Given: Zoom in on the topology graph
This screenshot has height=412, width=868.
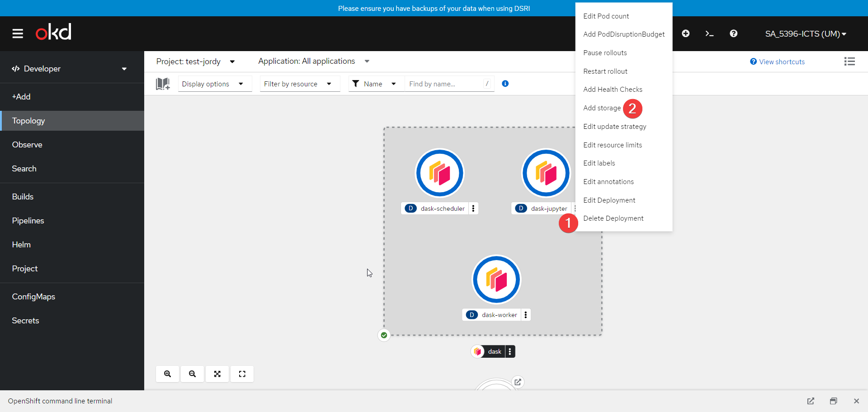Looking at the screenshot, I should 168,374.
